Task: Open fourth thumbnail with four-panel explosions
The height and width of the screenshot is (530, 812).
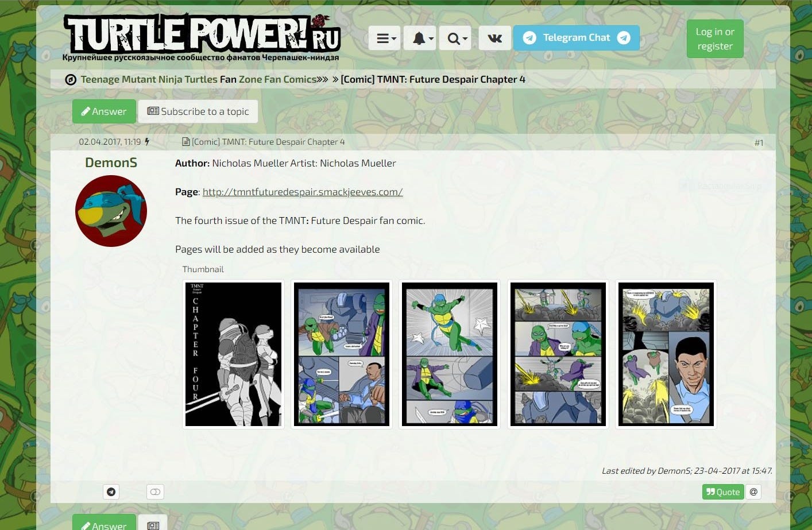Action: click(558, 354)
